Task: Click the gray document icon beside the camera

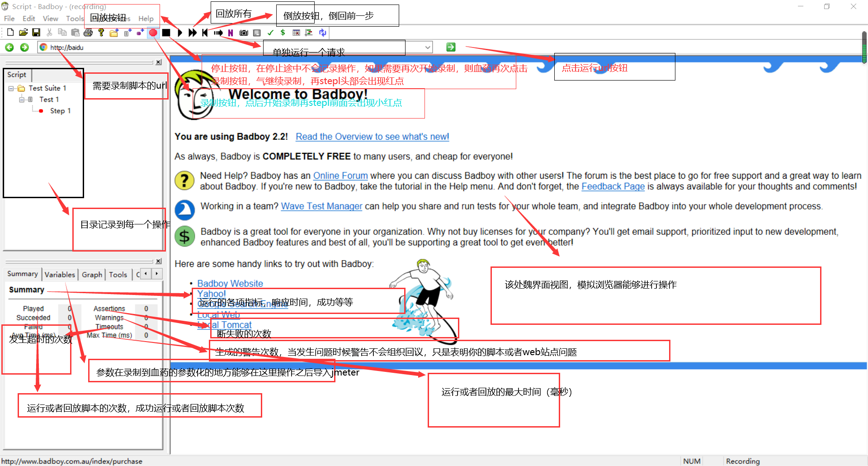Action: (257, 33)
